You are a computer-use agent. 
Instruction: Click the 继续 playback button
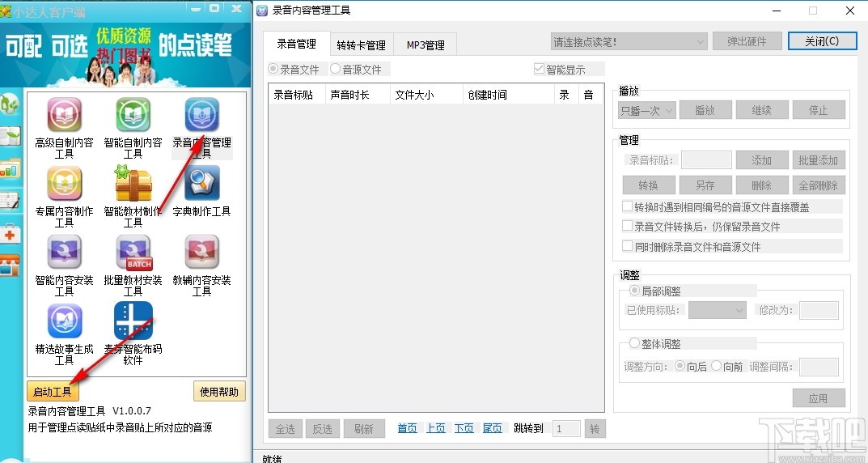click(762, 110)
